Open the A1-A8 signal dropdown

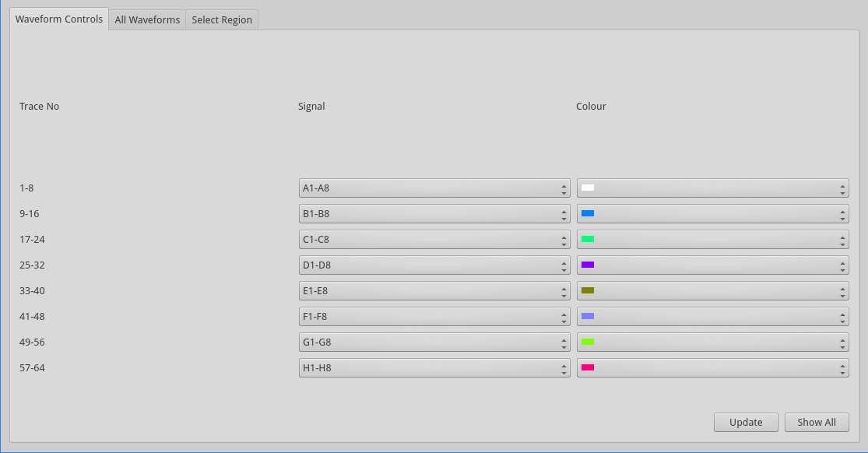(x=434, y=188)
